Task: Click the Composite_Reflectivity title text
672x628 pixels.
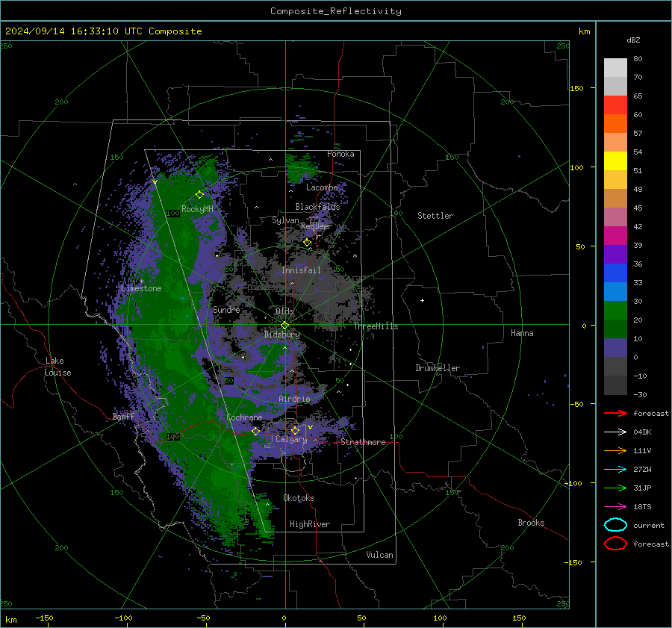Action: tap(336, 11)
